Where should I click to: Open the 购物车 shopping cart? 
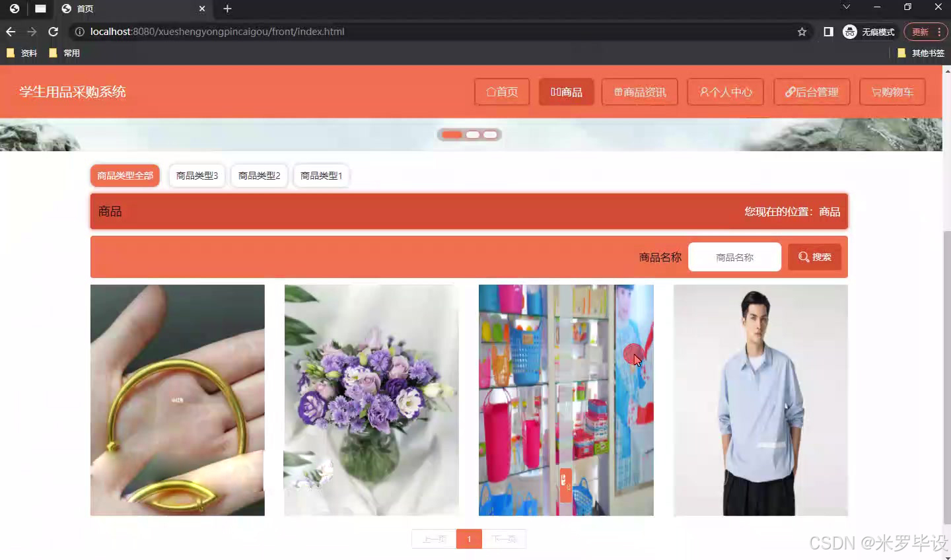[892, 92]
